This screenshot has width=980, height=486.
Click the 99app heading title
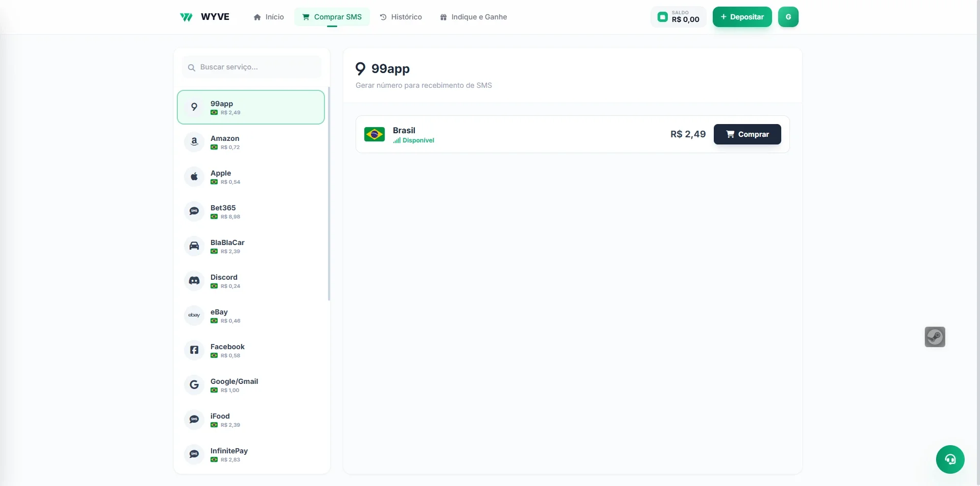pyautogui.click(x=390, y=68)
